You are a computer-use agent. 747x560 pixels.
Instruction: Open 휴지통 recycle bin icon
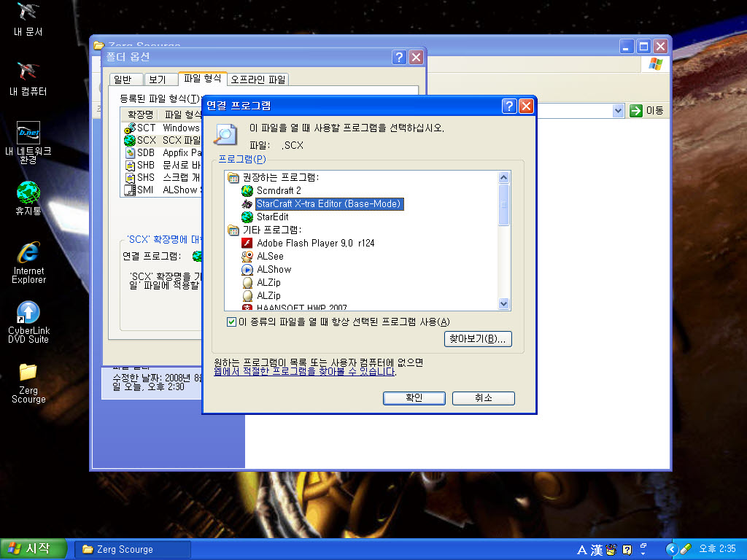(x=28, y=198)
